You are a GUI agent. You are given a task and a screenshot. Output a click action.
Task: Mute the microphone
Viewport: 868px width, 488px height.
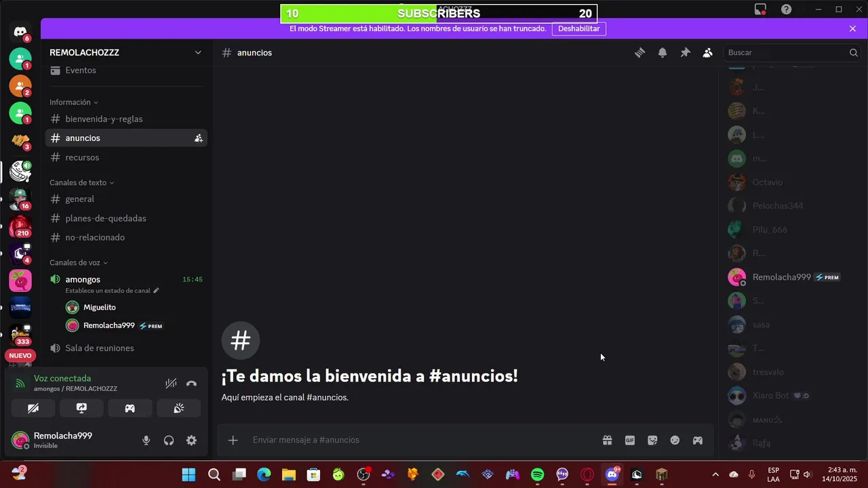tap(146, 441)
